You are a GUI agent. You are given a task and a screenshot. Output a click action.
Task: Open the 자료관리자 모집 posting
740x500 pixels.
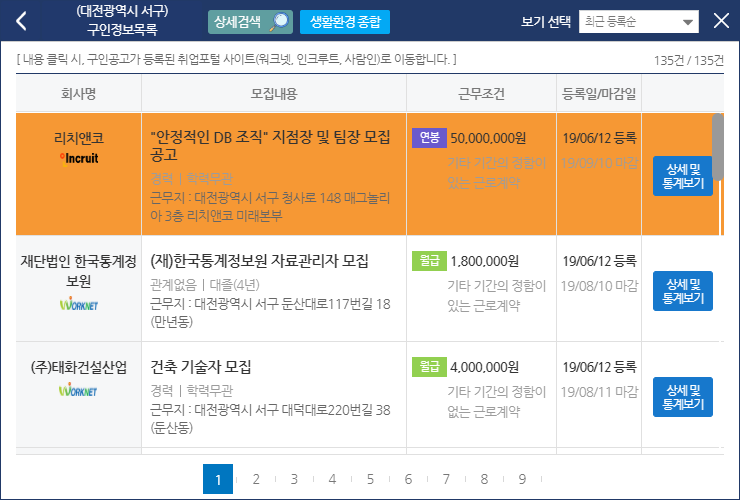(259, 261)
